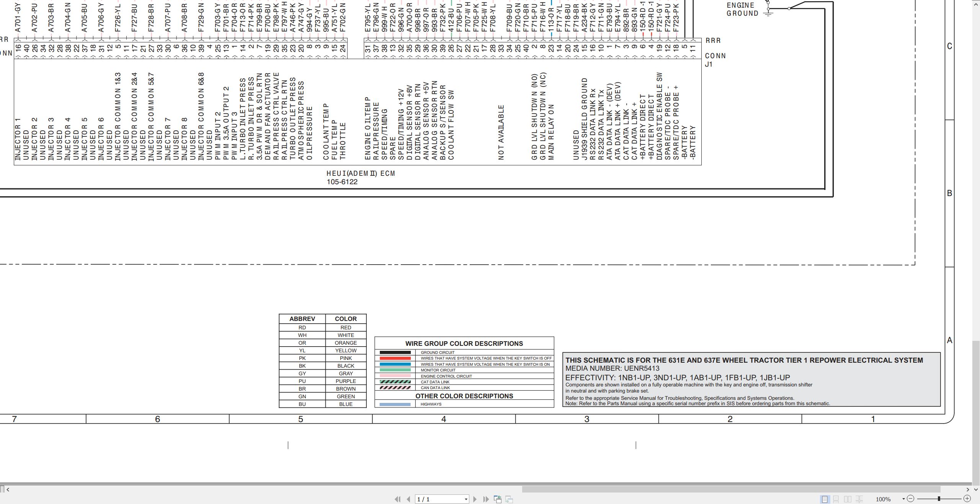Click the next view icon

coord(509,499)
